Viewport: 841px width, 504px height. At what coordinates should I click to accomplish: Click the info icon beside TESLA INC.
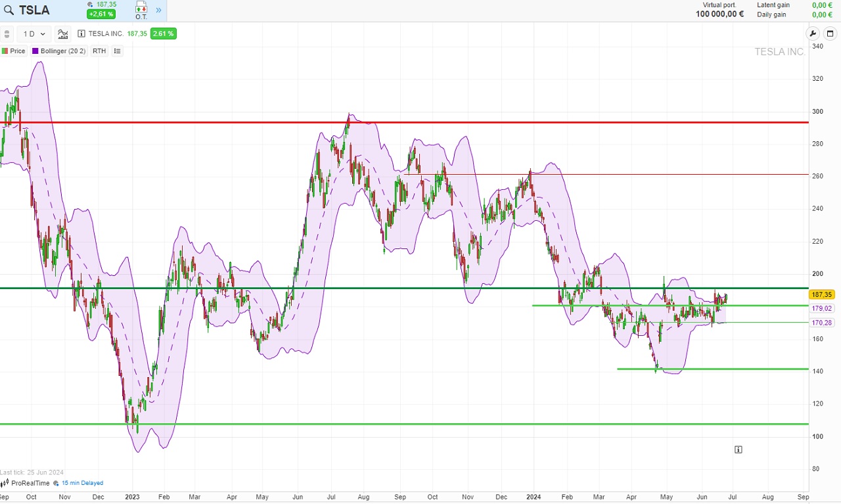(81, 34)
